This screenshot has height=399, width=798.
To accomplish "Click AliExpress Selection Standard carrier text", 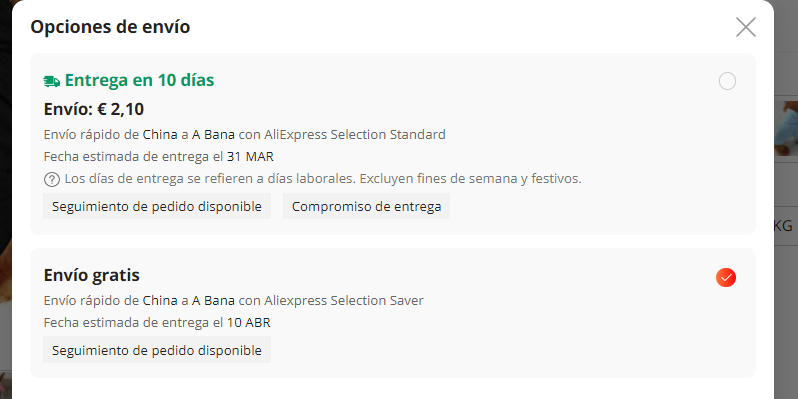I will 355,135.
